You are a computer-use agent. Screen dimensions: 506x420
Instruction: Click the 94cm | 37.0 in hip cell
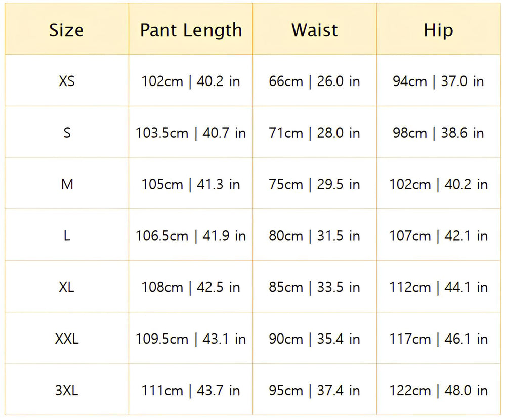point(438,81)
